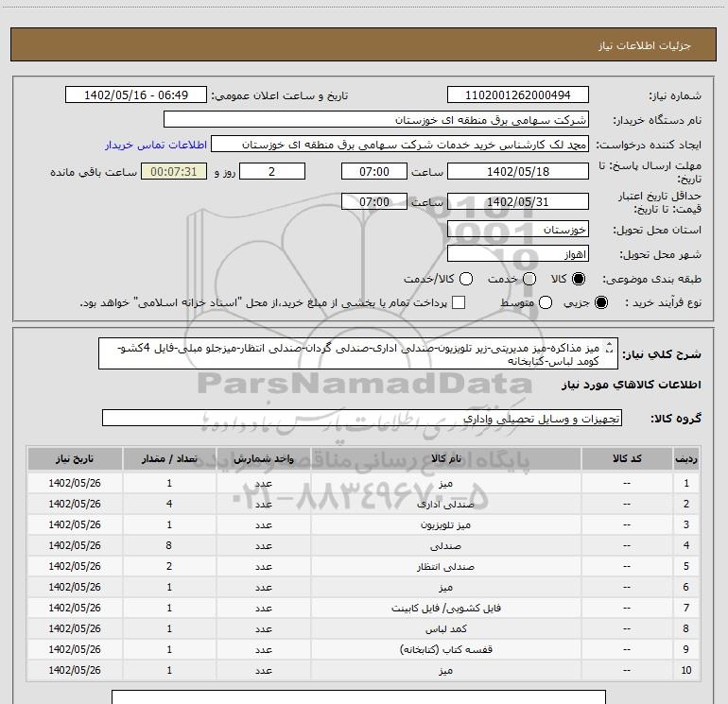728x704 pixels.
Task: Choose the کالا/خدمت radio option
Action: click(465, 279)
